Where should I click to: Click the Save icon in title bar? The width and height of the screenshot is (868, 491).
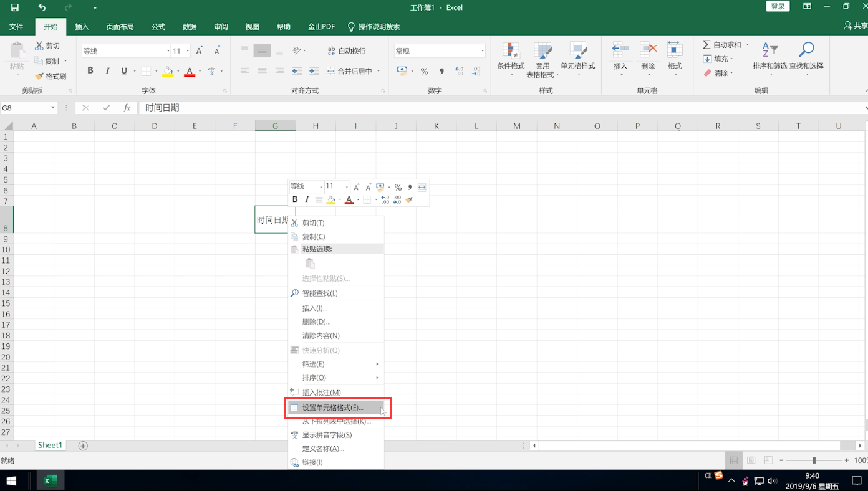tap(15, 7)
